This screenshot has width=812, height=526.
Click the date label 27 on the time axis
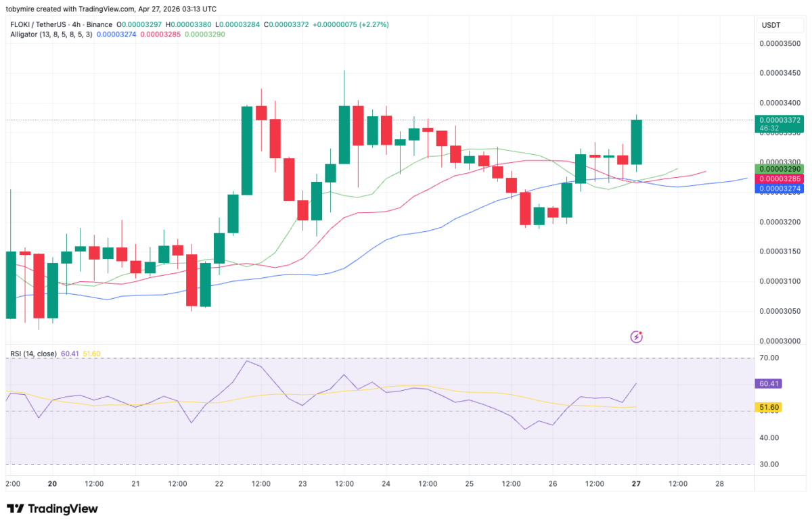coord(636,484)
